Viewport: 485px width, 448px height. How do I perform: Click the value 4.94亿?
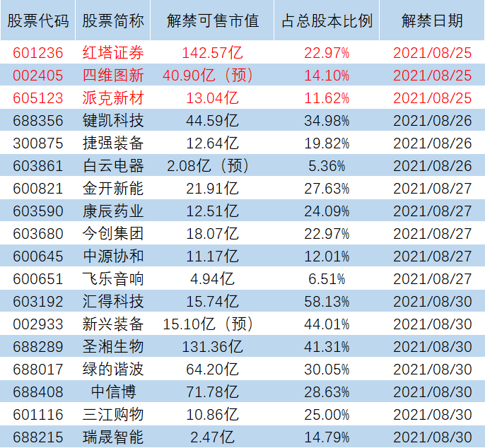(x=213, y=279)
